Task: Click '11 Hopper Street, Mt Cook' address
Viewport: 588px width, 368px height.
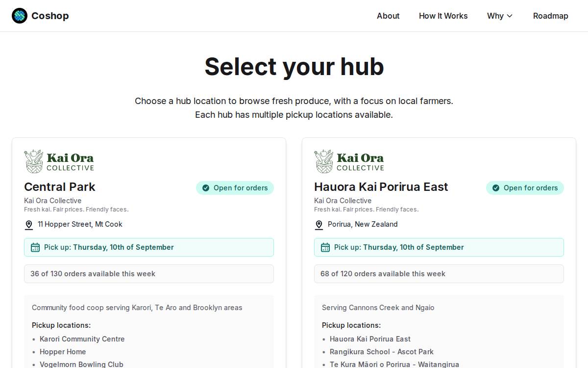Action: point(80,224)
